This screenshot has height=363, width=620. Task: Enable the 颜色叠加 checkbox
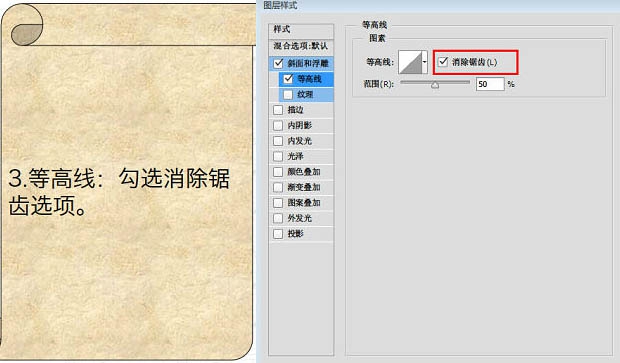[278, 172]
